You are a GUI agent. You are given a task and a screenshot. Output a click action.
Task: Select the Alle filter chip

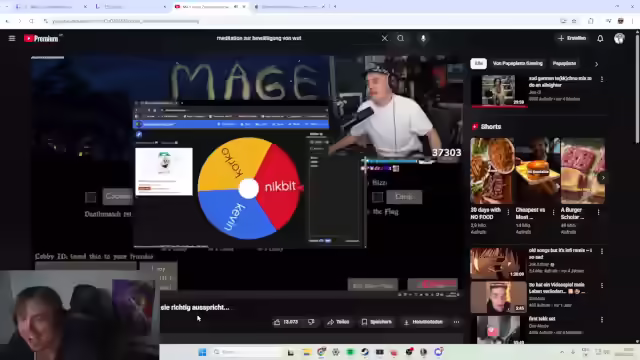coord(479,64)
